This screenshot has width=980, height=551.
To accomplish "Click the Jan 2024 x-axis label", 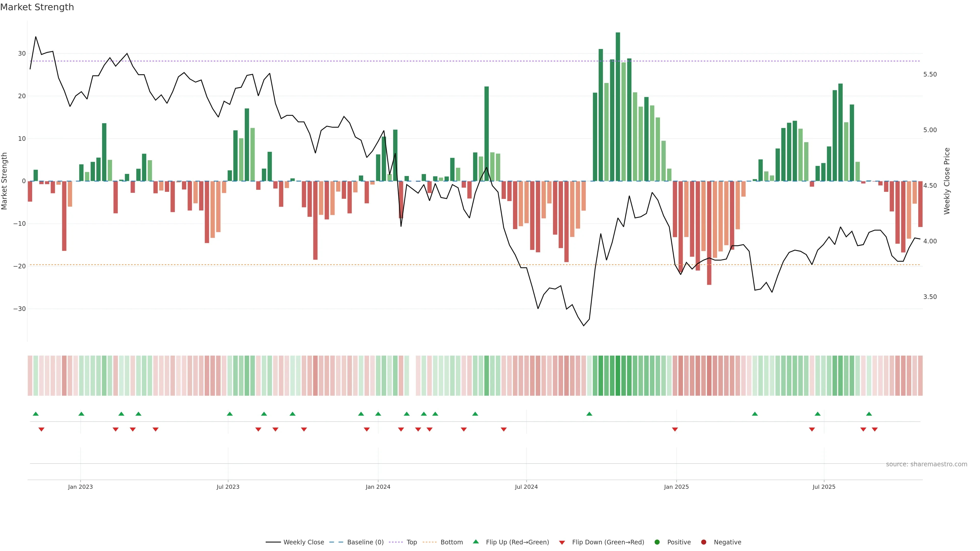I will 378,487.
